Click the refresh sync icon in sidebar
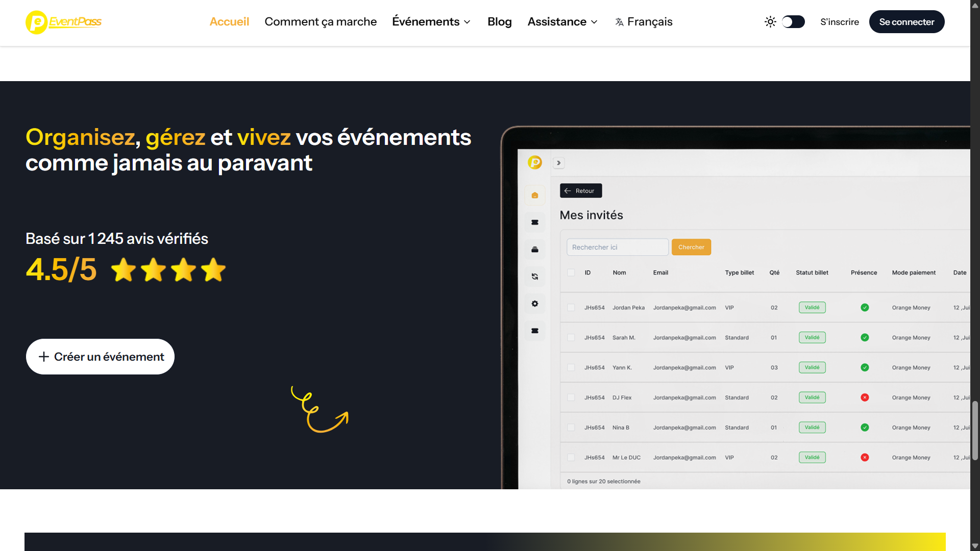The width and height of the screenshot is (980, 551). (535, 277)
